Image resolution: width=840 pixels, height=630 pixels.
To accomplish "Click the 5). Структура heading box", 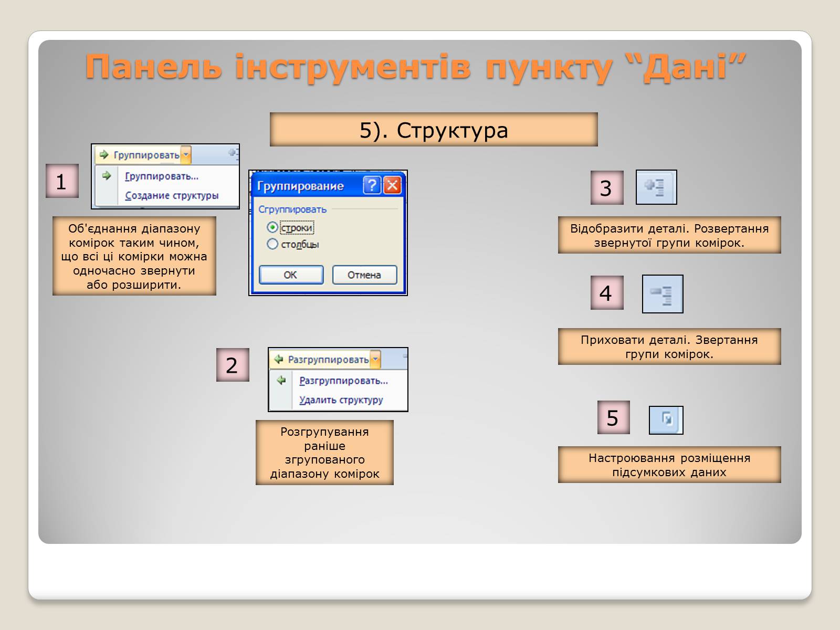I will (434, 130).
